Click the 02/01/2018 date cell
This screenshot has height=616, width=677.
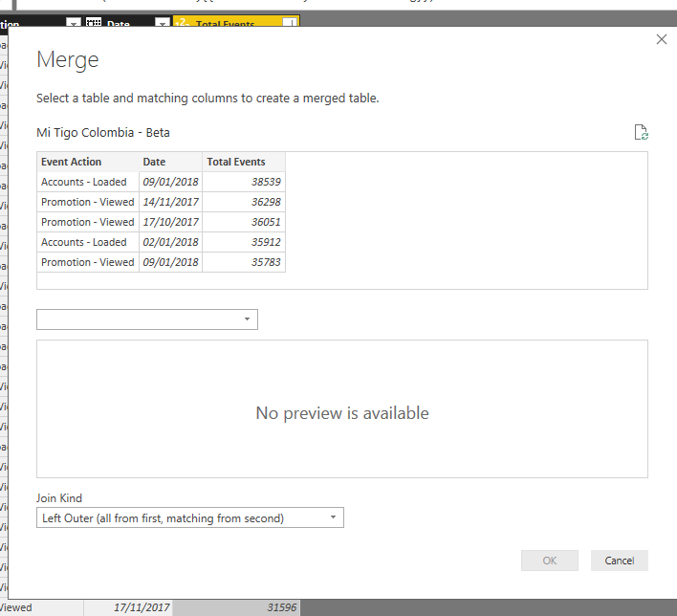pos(170,242)
